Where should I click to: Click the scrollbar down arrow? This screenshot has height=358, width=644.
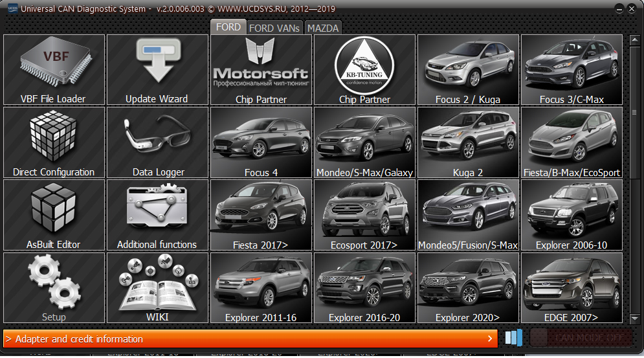[x=634, y=318]
